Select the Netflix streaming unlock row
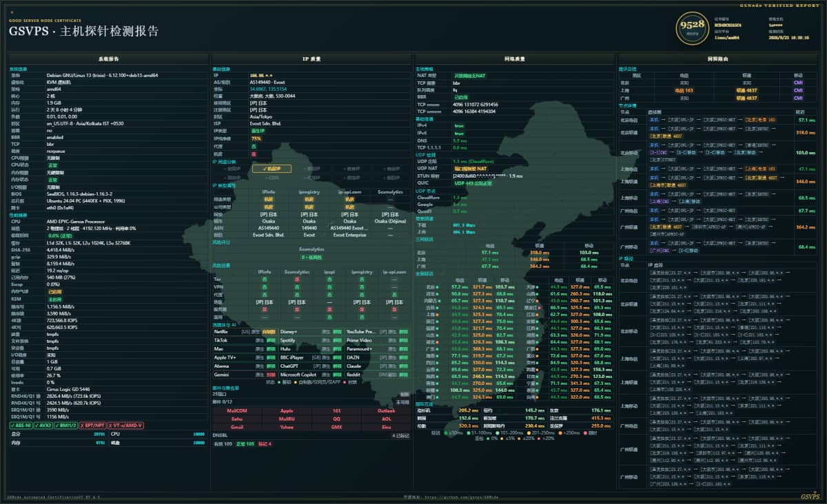 tap(244, 331)
